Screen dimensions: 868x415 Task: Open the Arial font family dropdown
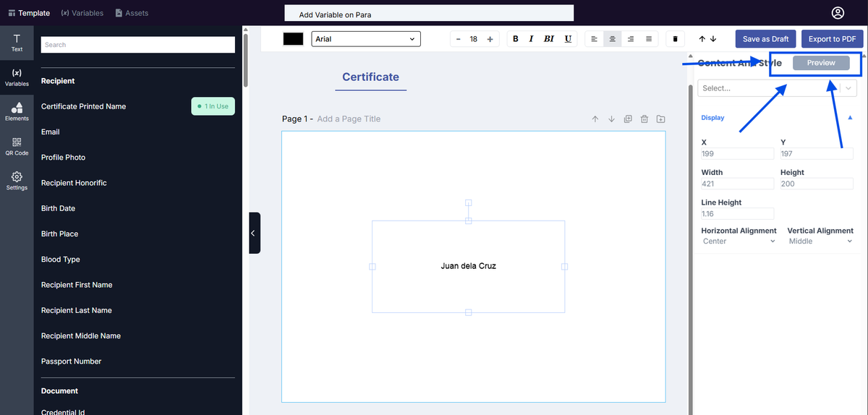(x=366, y=39)
